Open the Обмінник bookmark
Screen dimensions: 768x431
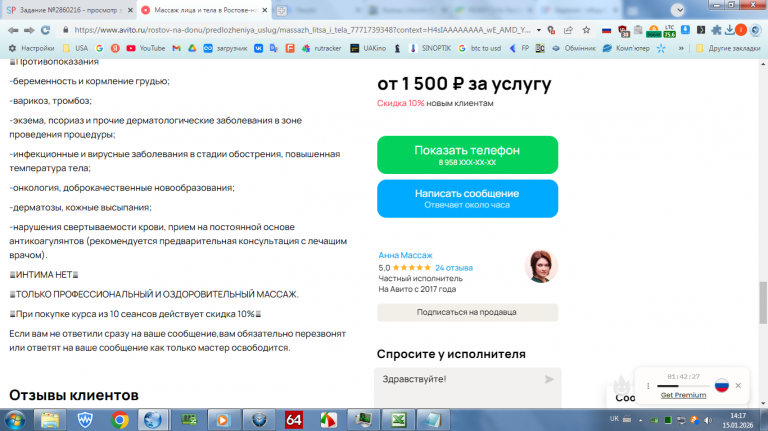point(574,48)
